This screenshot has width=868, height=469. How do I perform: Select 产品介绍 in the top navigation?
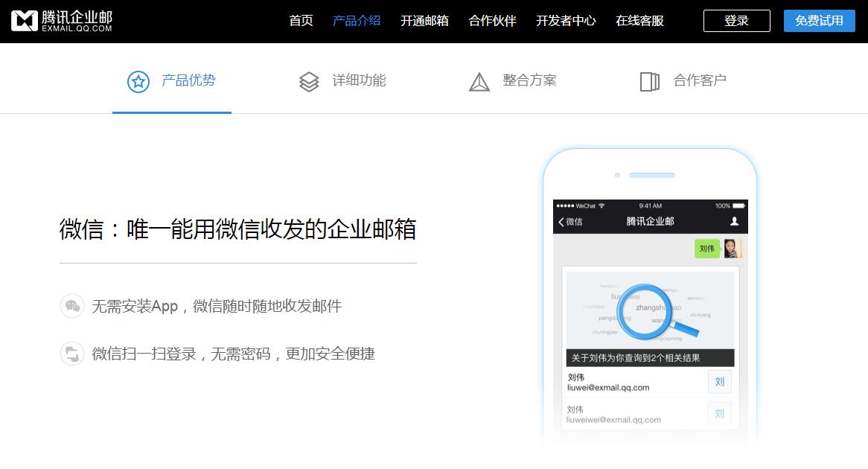click(x=357, y=21)
